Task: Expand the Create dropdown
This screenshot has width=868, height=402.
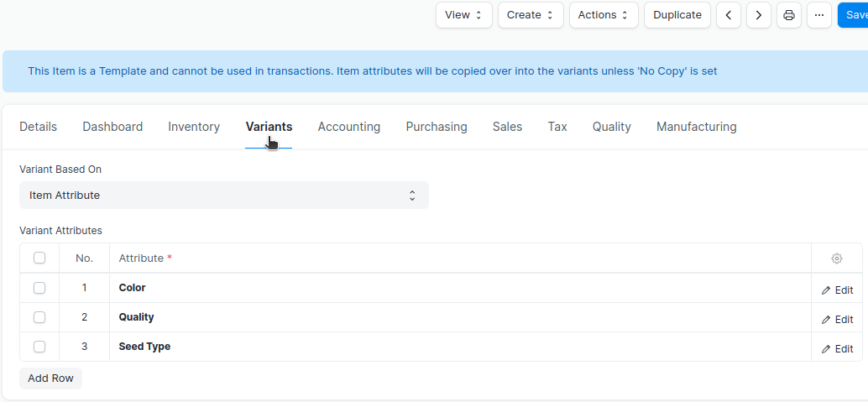Action: coord(530,15)
